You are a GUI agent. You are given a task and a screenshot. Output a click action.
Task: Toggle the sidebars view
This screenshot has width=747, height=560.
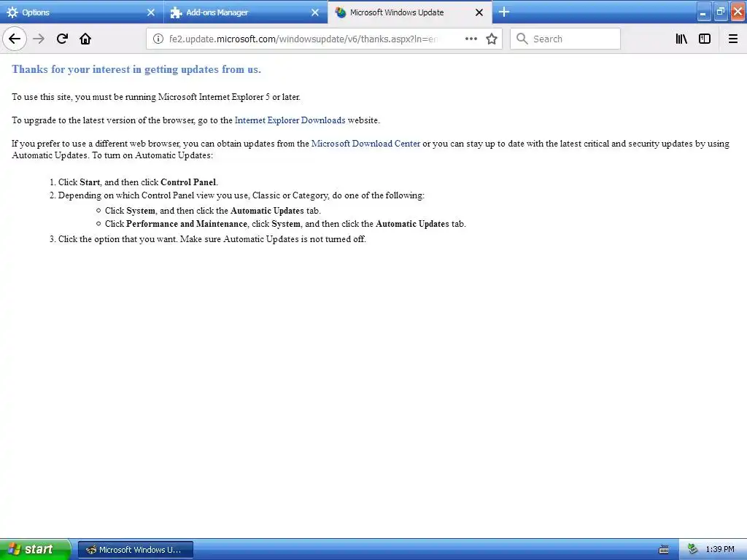tap(705, 39)
